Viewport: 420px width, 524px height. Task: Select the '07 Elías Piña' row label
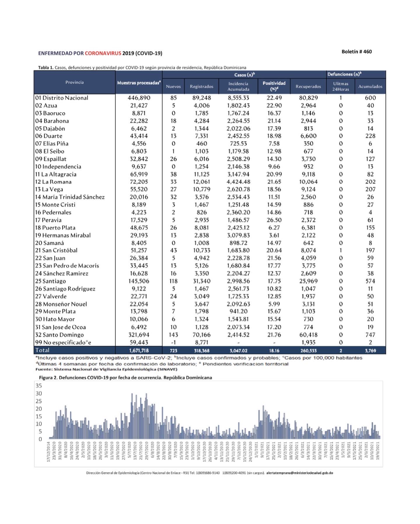tap(52, 144)
